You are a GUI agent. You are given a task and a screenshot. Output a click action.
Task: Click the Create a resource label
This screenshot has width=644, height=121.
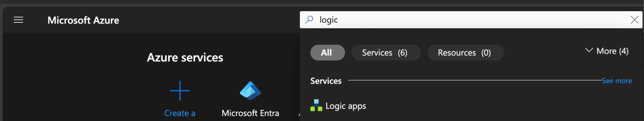(180, 113)
